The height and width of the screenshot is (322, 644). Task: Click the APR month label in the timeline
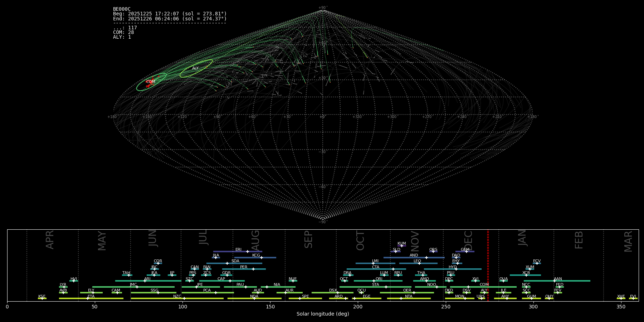(50, 240)
